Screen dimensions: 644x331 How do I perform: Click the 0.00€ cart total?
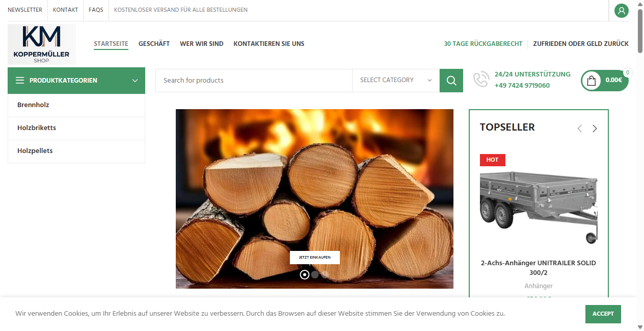click(x=613, y=80)
